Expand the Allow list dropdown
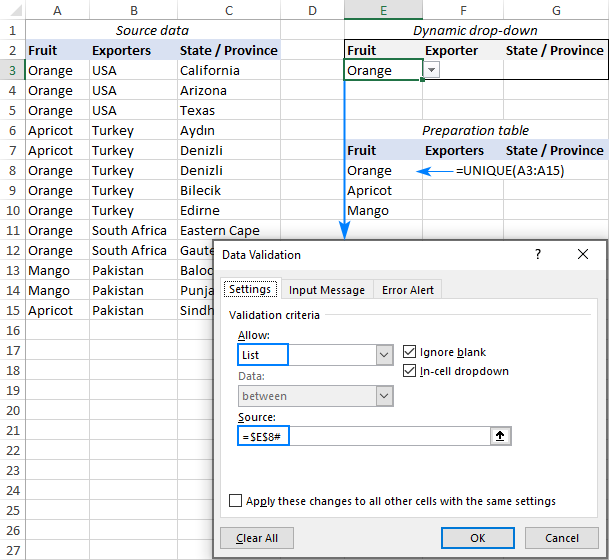This screenshot has width=609, height=560. coord(384,355)
